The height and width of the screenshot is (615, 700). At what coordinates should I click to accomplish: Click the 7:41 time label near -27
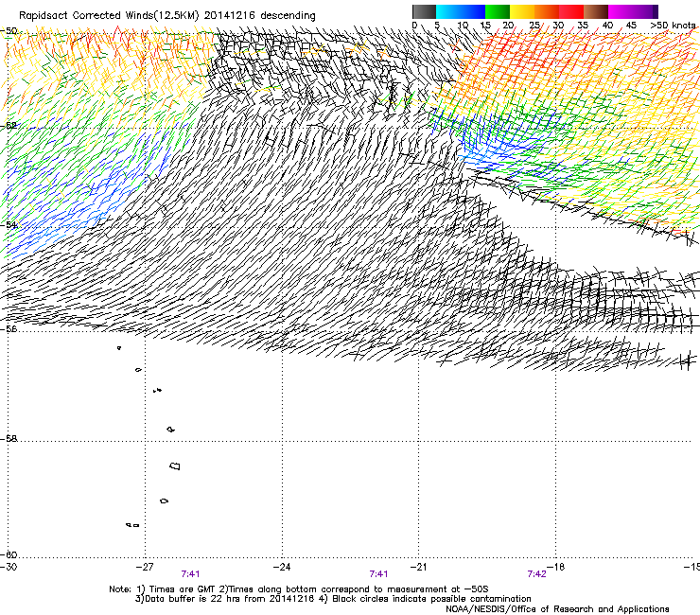point(190,574)
